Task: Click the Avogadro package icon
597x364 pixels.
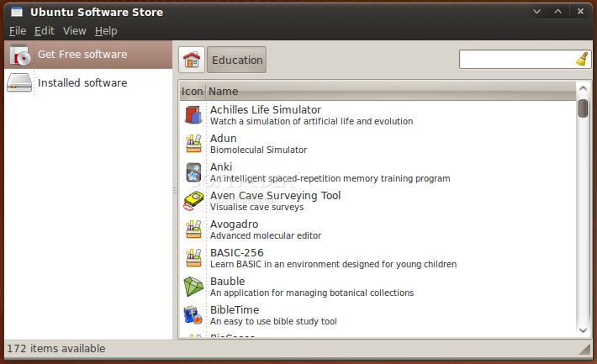Action: (193, 229)
